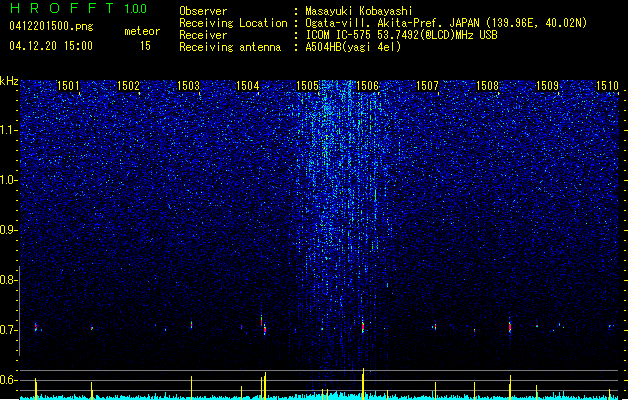This screenshot has height=400, width=629.
Task: Click the red meteor echo just after 1506
Action: [363, 326]
